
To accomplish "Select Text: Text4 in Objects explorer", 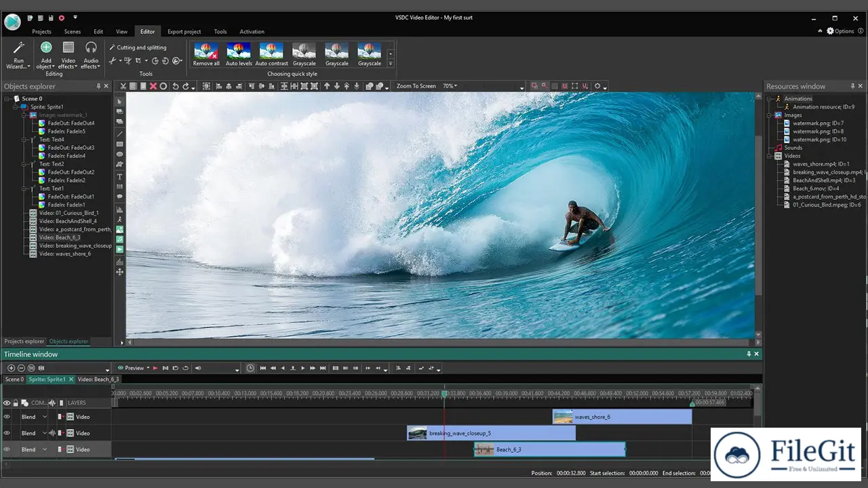I will tap(52, 140).
